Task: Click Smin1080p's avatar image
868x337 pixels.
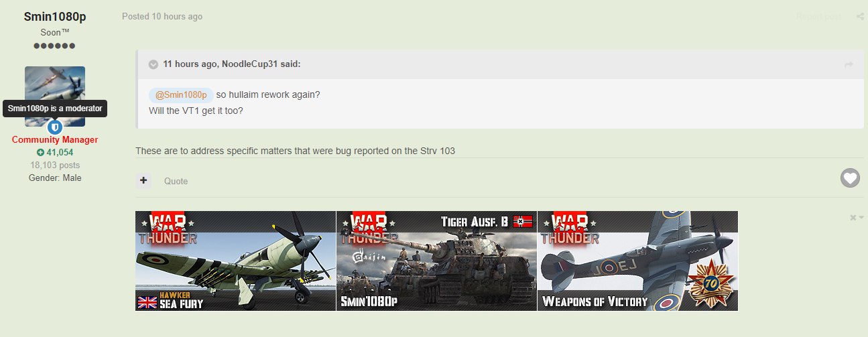Action: [x=55, y=96]
